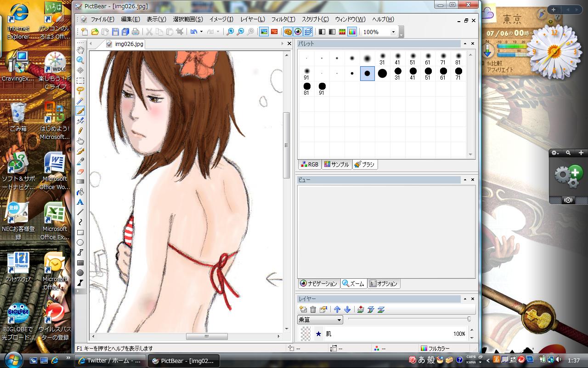Select the Eyedropper color picker tool

(80, 161)
